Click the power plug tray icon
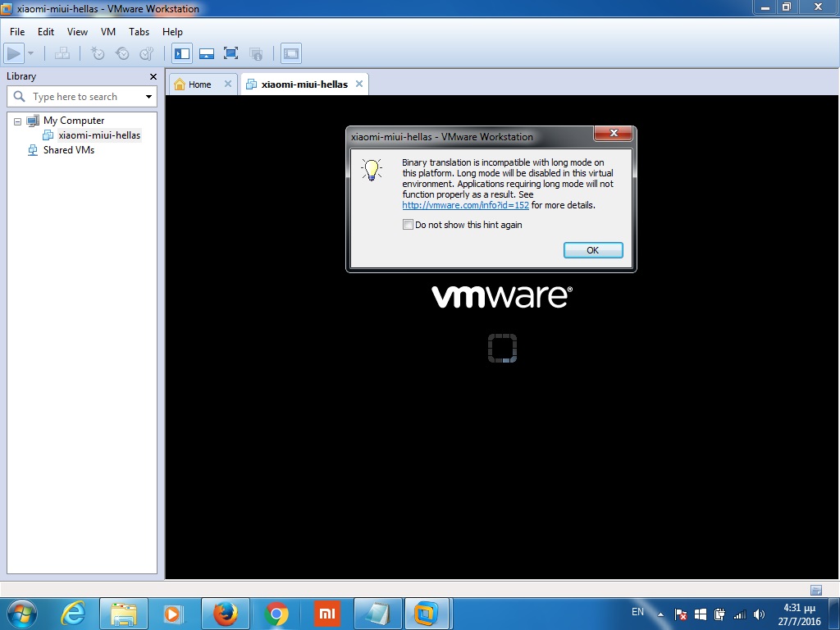This screenshot has width=840, height=630. tap(719, 614)
